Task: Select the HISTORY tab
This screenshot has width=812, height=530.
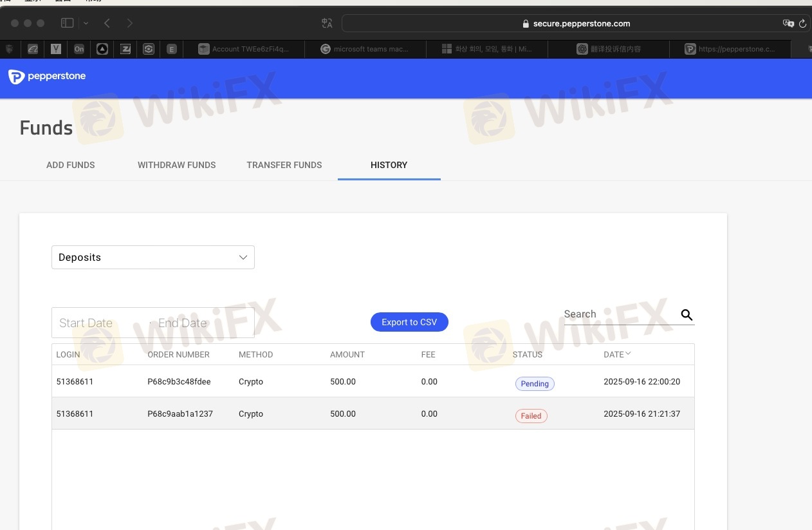Action: [389, 165]
